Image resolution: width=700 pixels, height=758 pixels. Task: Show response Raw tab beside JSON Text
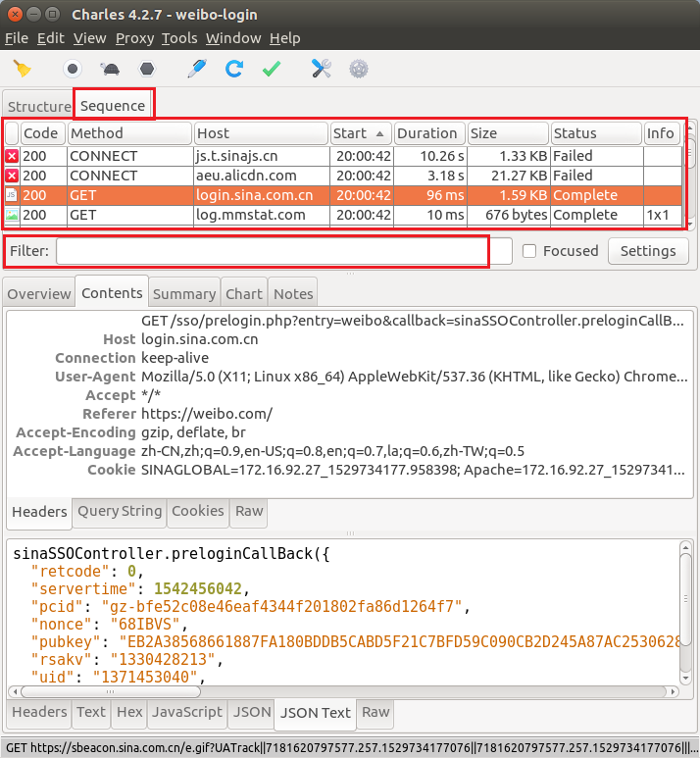coord(375,712)
